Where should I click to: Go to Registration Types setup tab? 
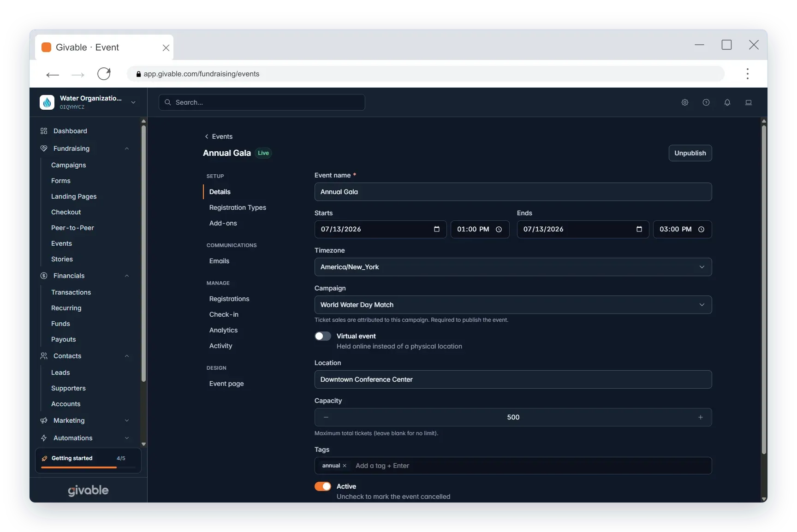(238, 207)
